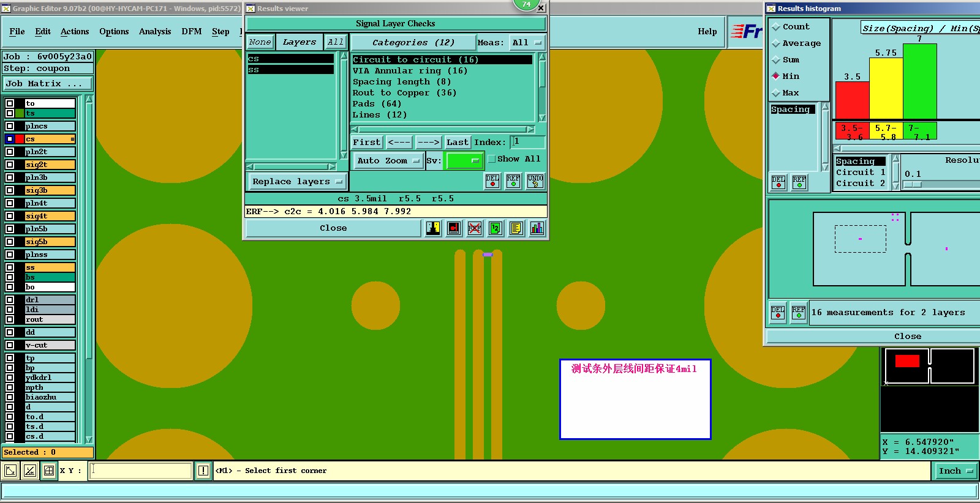Screen dimensions: 980x503
Task: Click the exclamation mark icon
Action: pos(203,471)
